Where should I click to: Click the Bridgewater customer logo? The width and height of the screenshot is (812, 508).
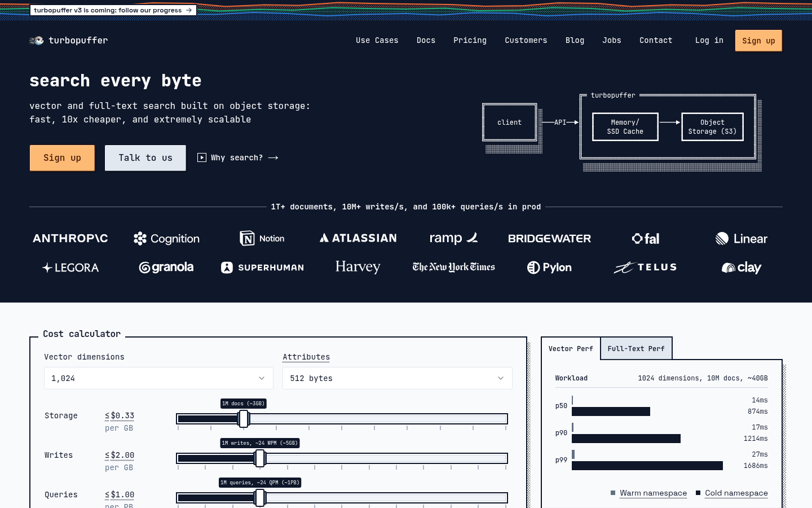pos(550,239)
